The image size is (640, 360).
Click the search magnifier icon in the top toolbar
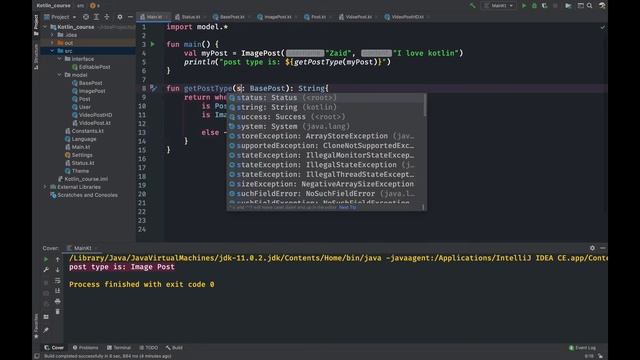(x=590, y=6)
